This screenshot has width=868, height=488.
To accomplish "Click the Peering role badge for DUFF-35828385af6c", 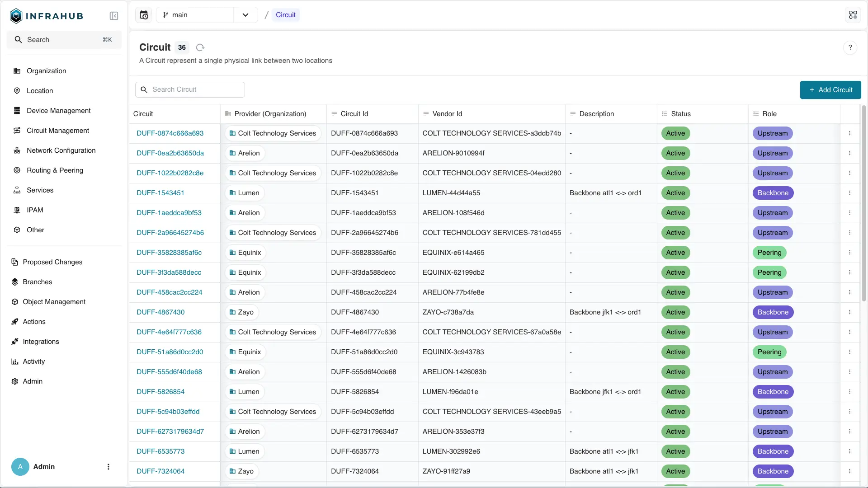I will (769, 253).
